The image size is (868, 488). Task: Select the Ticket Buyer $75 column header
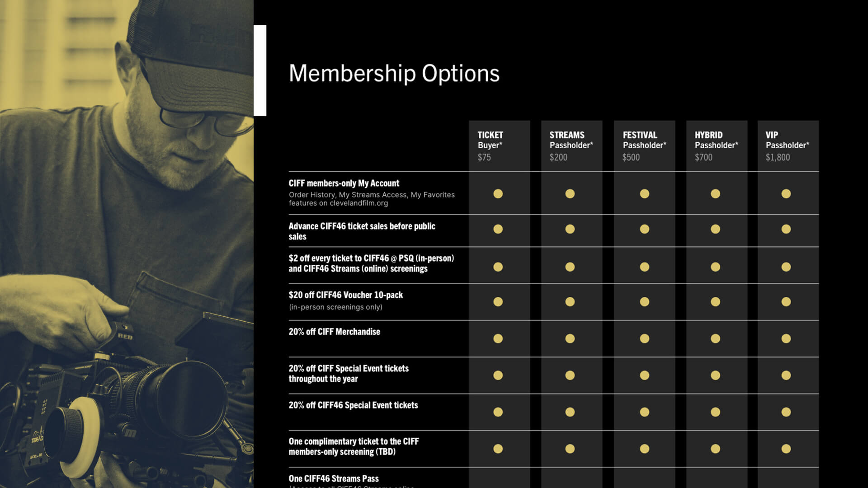click(499, 146)
